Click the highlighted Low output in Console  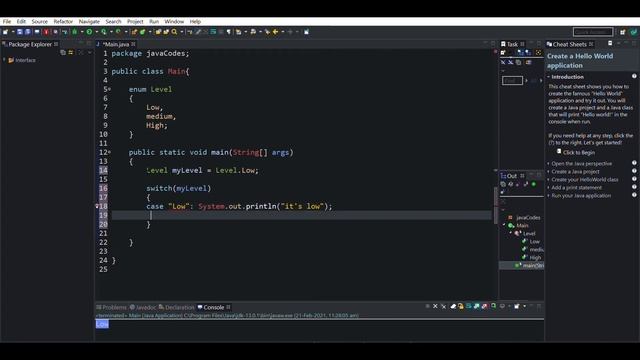tap(102, 324)
